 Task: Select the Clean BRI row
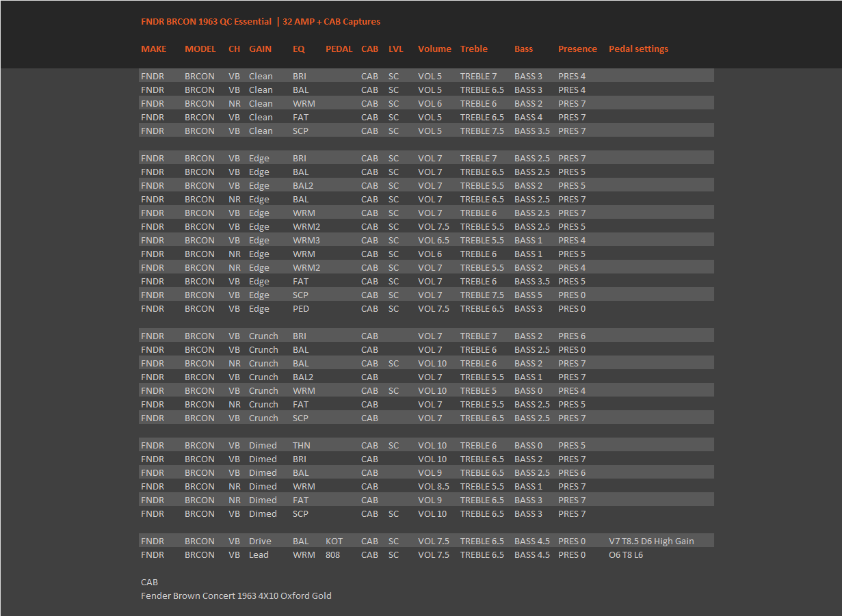click(x=426, y=76)
